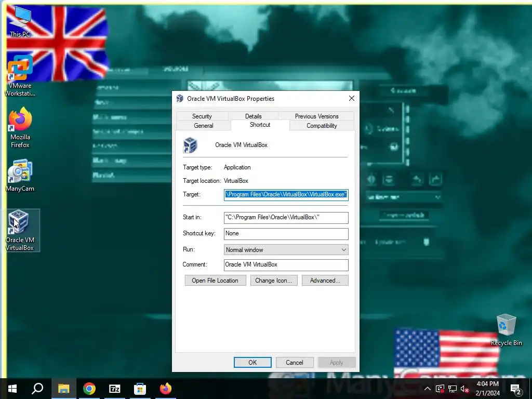Click the Change Icon button
The image size is (532, 399).
click(273, 280)
